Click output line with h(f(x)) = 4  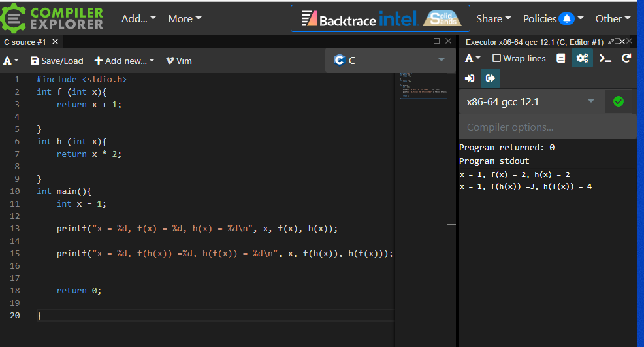click(525, 187)
